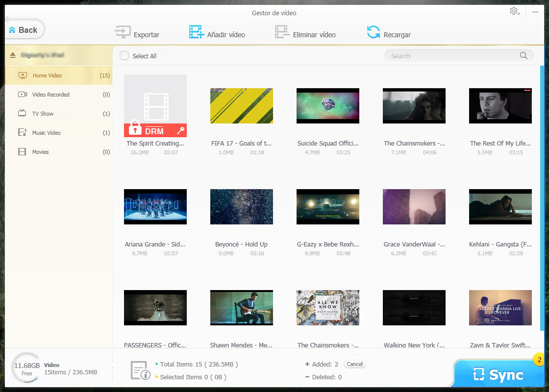
Task: Click the home icon in Back button
Action: click(12, 30)
